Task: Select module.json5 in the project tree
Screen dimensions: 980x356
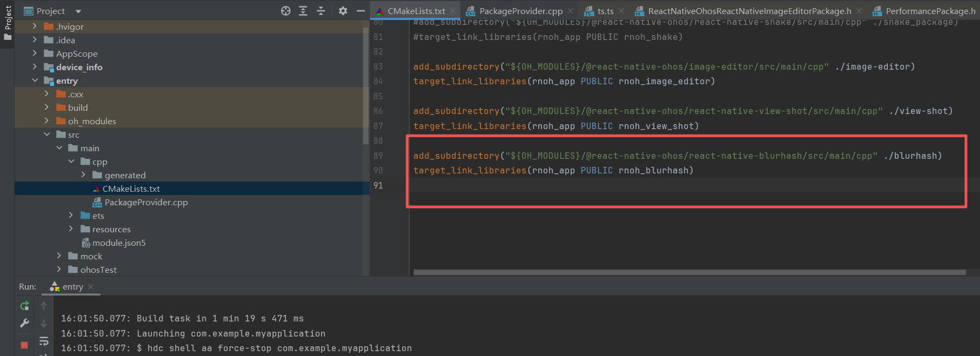Action: (x=192, y=243)
